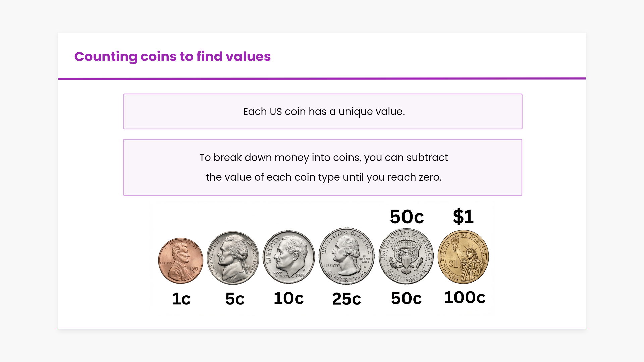Select the text line ending 'until you reach zero'
644x362 pixels.
(x=323, y=177)
